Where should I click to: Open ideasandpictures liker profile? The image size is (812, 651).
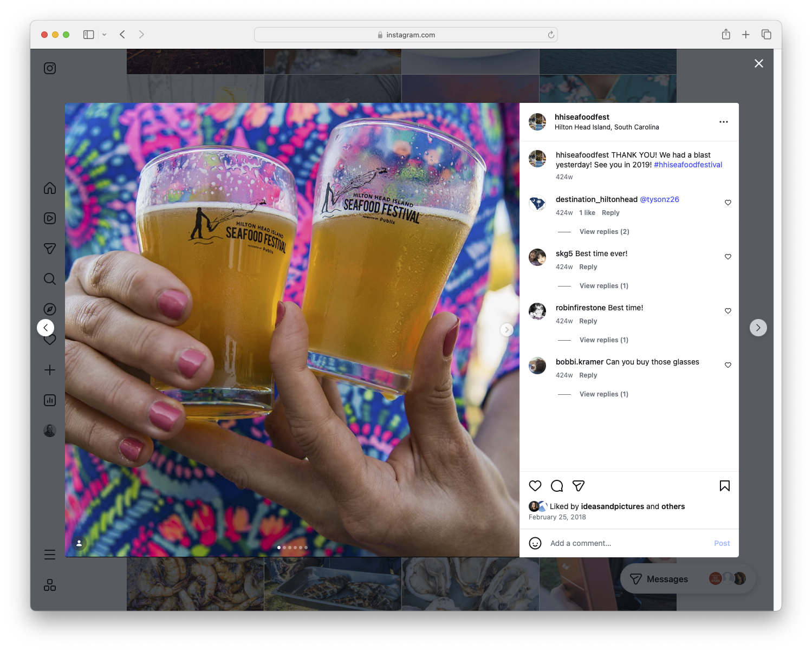[x=612, y=506]
